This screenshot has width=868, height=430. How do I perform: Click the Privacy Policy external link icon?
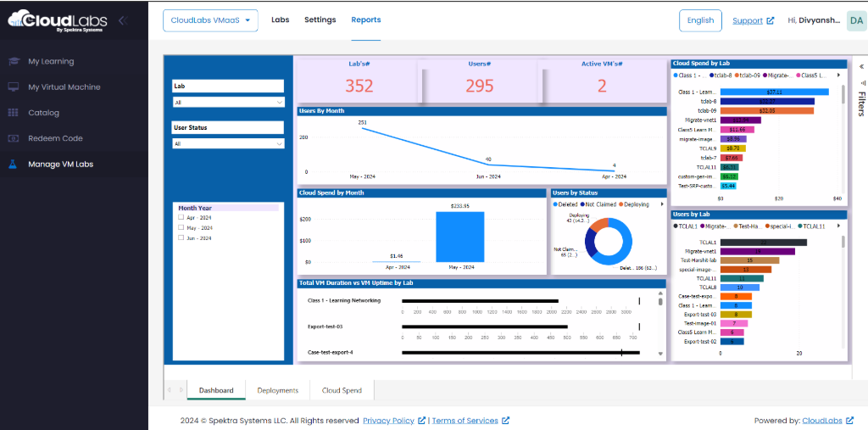coord(422,421)
